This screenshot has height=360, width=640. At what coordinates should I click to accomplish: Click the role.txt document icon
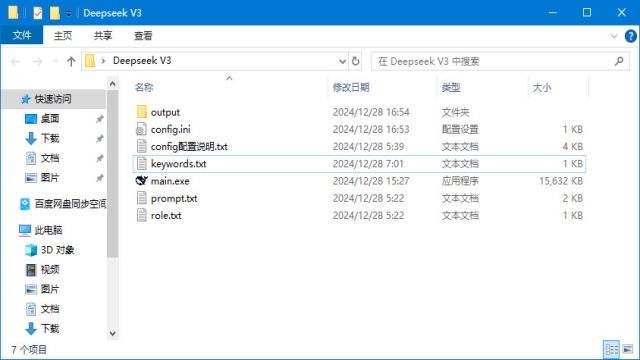tap(142, 215)
